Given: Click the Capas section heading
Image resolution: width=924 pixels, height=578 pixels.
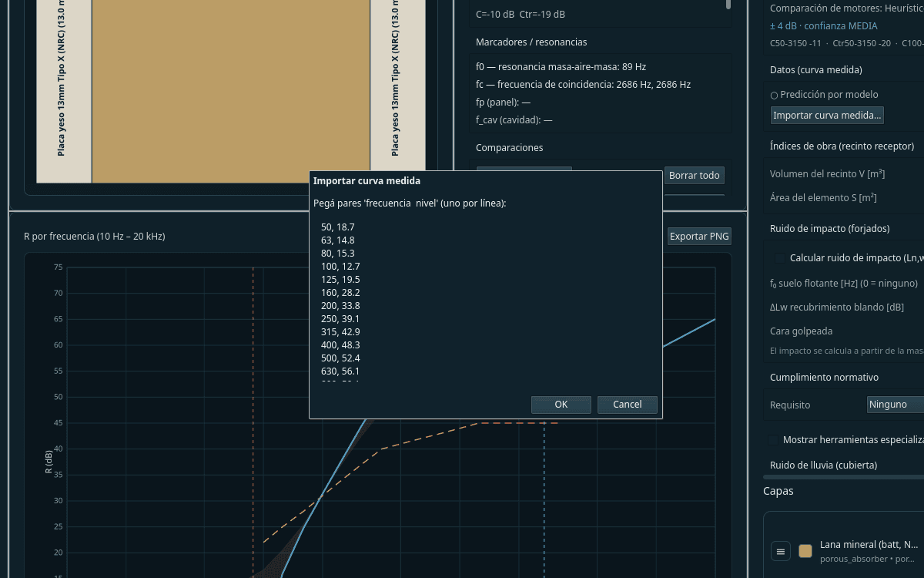Looking at the screenshot, I should [778, 491].
